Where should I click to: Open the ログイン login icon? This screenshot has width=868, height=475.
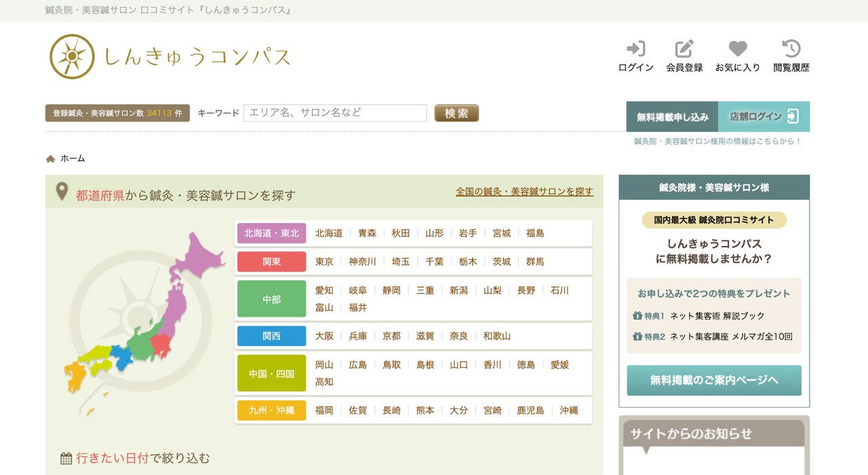636,56
